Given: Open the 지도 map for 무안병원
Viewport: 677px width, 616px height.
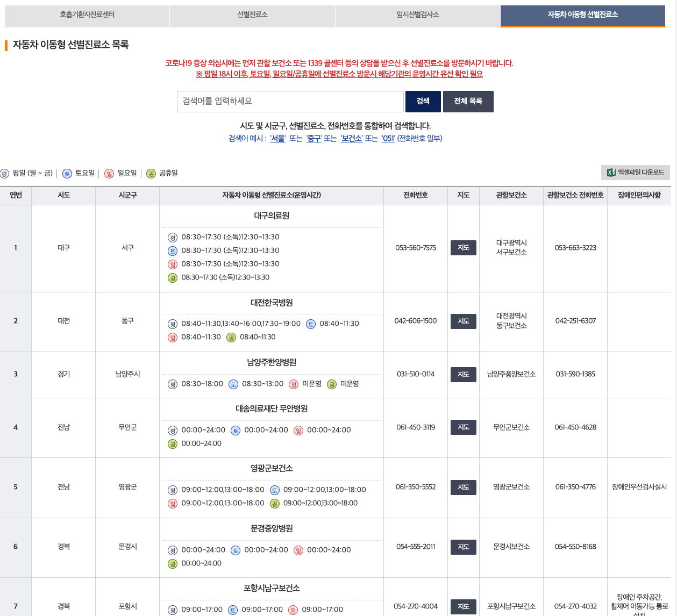Looking at the screenshot, I should tap(464, 427).
